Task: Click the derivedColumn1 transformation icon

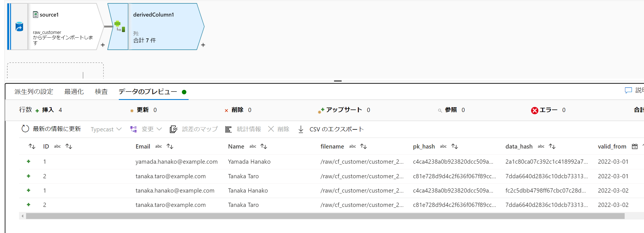Action: (x=120, y=26)
